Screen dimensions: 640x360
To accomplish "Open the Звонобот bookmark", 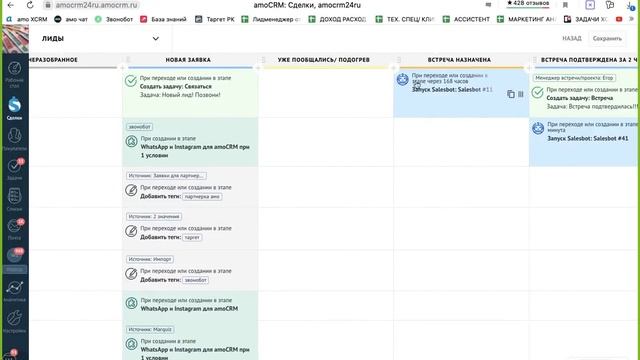I will 114,19.
